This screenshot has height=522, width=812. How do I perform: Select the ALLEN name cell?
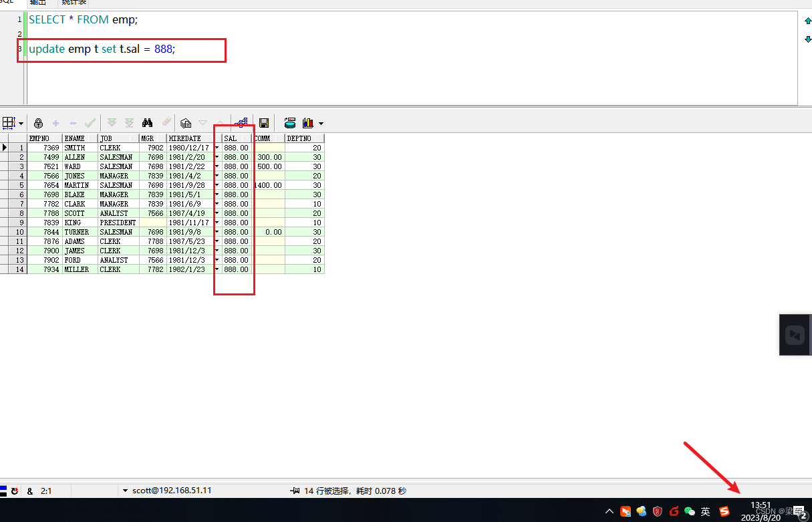pyautogui.click(x=80, y=157)
